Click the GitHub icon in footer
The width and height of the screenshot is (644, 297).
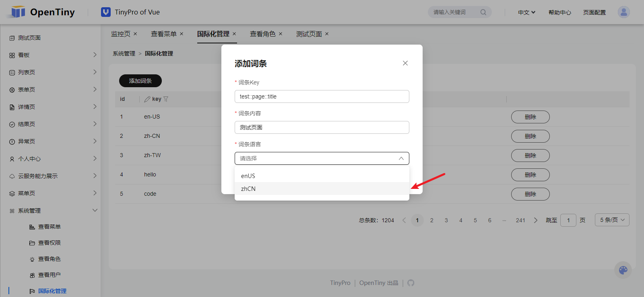411,283
